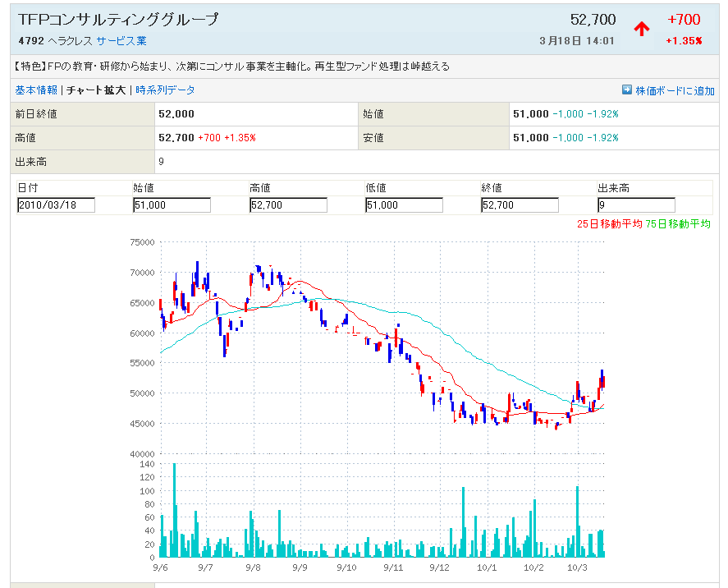Click the TFPコンサルティンググループ company heading
The image size is (728, 588).
pos(118,20)
